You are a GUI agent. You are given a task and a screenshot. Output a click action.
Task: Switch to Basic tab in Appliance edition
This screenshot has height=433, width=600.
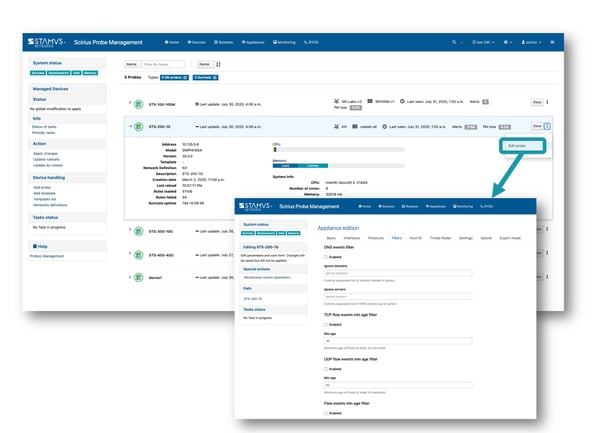[331, 238]
